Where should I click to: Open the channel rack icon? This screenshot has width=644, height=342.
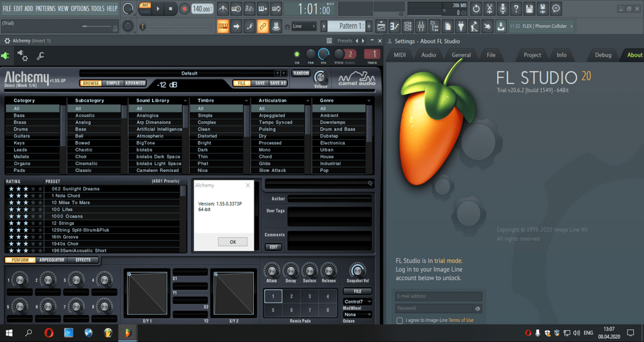408,26
